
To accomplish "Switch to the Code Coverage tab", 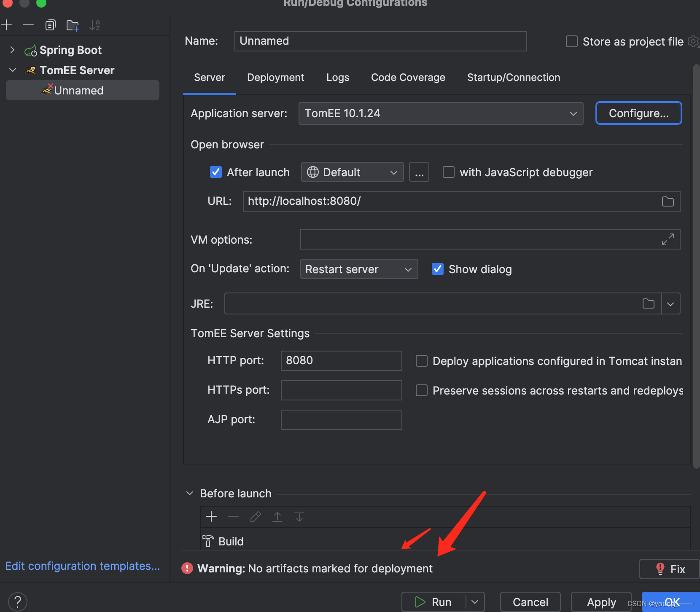I will coord(408,78).
